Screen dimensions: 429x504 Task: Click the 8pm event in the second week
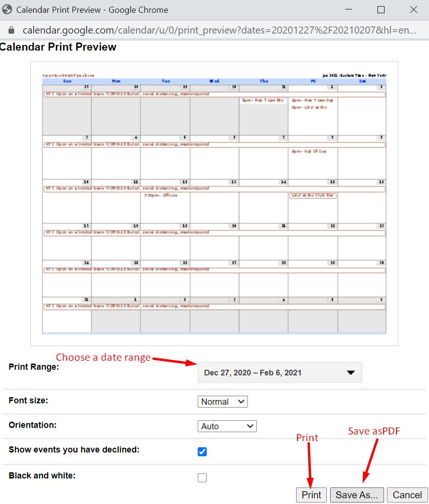point(309,151)
